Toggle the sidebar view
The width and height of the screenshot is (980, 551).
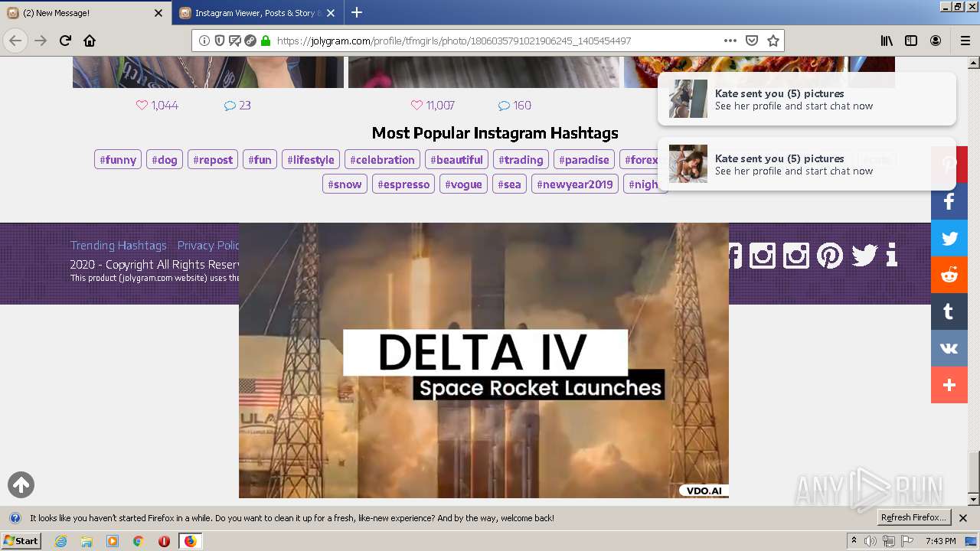coord(911,41)
